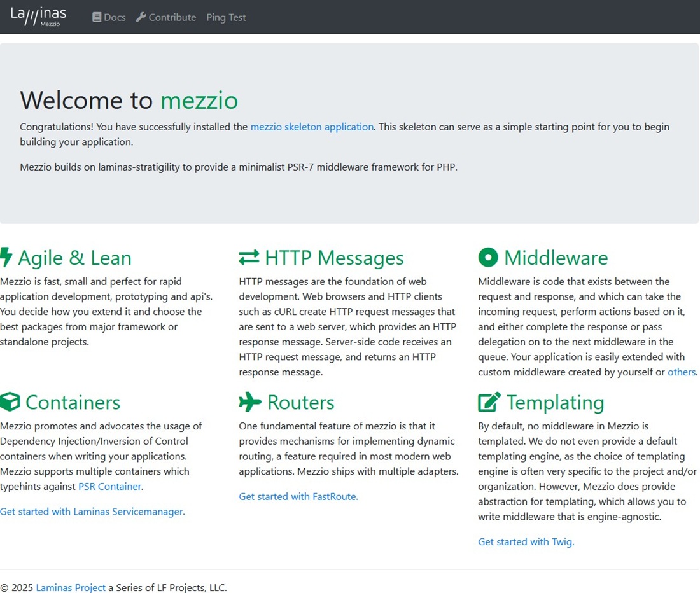The width and height of the screenshot is (700, 593).
Task: Click 'Middleware is code that exists' paragraph
Action: pyautogui.click(x=587, y=326)
